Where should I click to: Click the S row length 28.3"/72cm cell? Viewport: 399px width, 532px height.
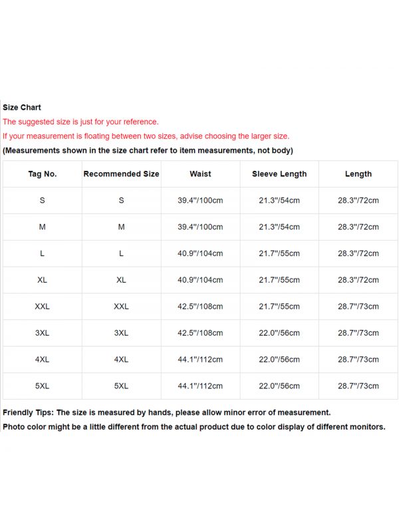[x=358, y=201]
